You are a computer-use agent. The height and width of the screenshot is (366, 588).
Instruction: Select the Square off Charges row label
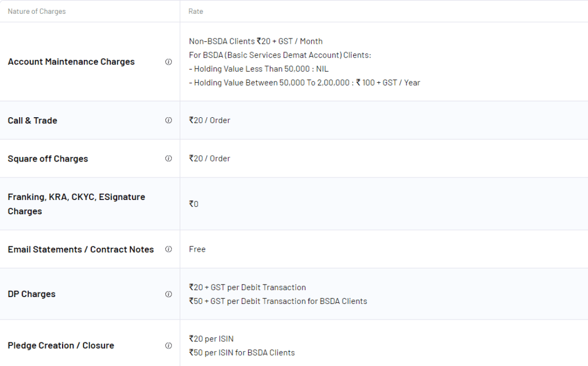pyautogui.click(x=48, y=159)
